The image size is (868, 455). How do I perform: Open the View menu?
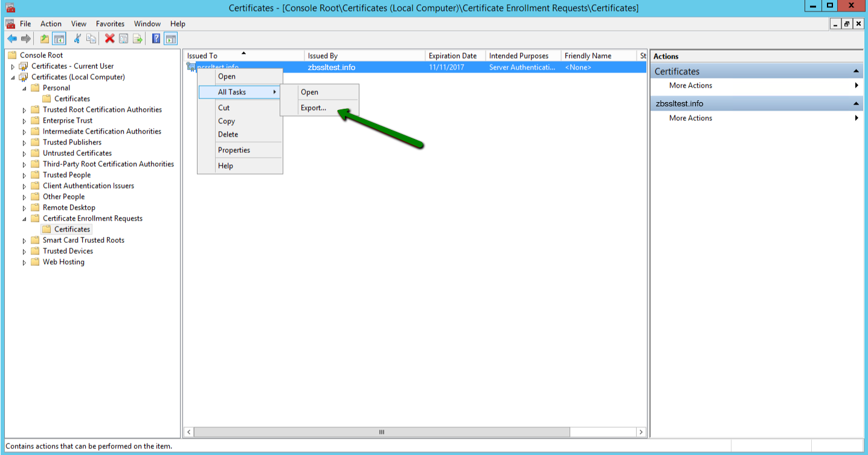coord(78,24)
